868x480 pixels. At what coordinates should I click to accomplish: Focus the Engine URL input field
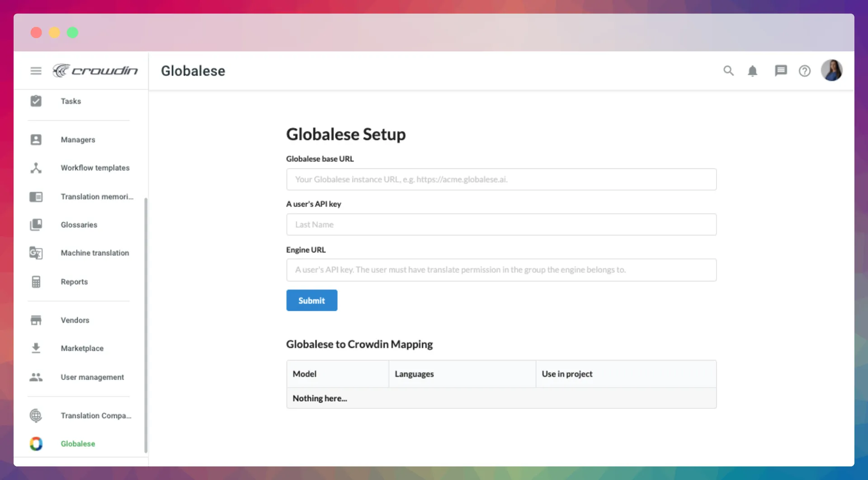(501, 270)
